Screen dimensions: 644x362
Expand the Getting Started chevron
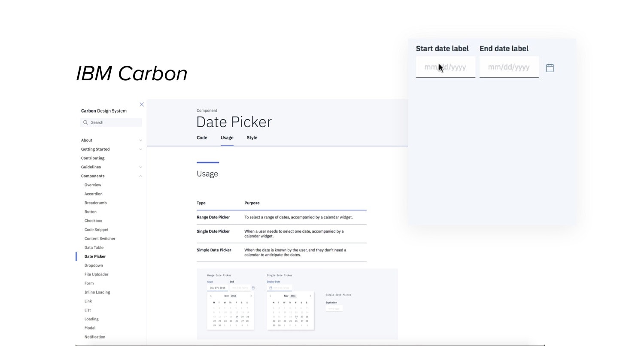click(x=140, y=149)
